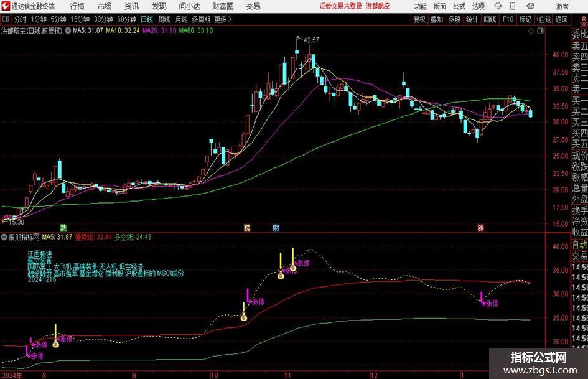Open the 行情 menu
The height and width of the screenshot is (379, 588).
(77, 6)
